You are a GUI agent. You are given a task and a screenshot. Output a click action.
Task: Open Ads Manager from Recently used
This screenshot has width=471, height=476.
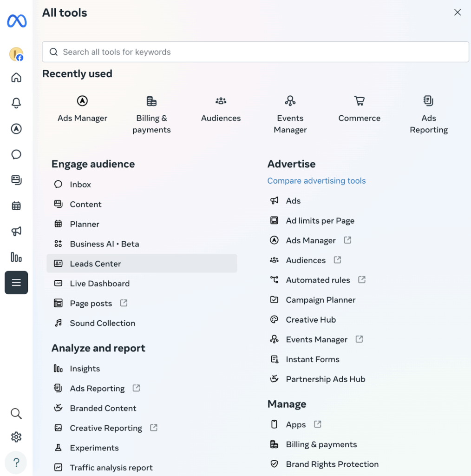[x=83, y=109]
